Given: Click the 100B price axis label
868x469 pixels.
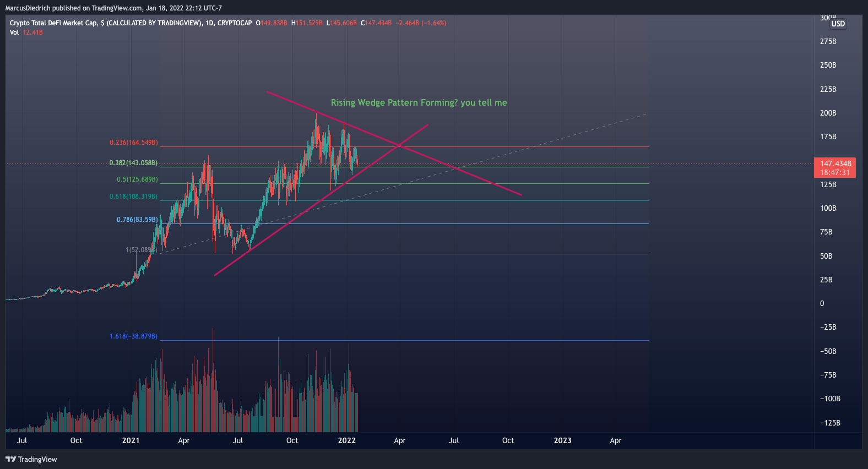Looking at the screenshot, I should tap(828, 208).
